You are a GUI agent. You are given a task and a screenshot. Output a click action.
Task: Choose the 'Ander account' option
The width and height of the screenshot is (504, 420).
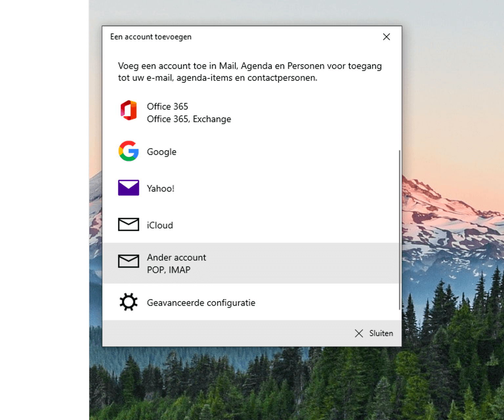click(177, 258)
